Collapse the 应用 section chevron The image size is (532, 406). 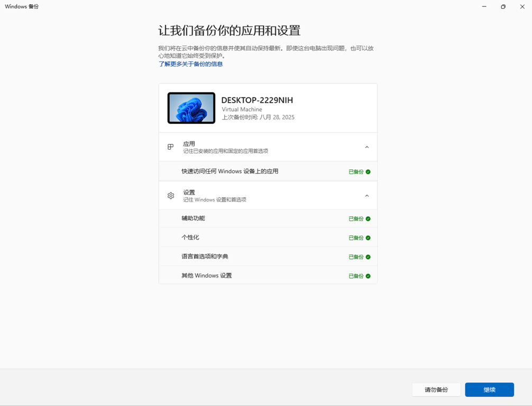367,147
